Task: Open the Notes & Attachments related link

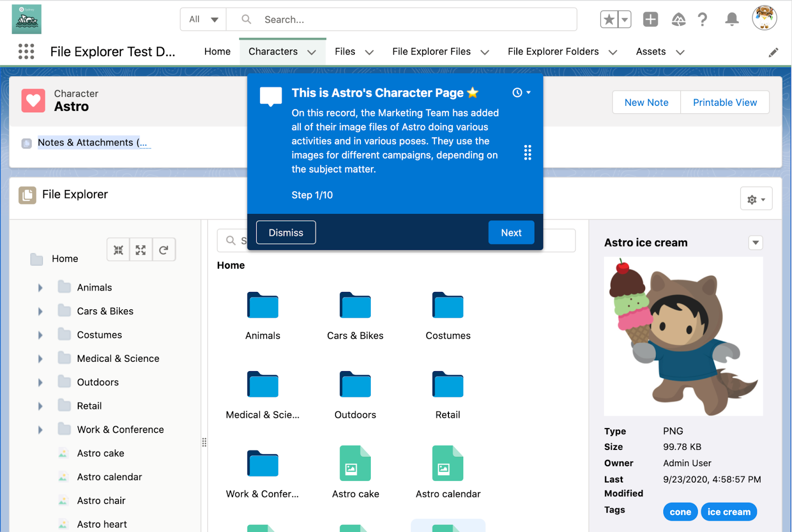Action: pos(94,143)
